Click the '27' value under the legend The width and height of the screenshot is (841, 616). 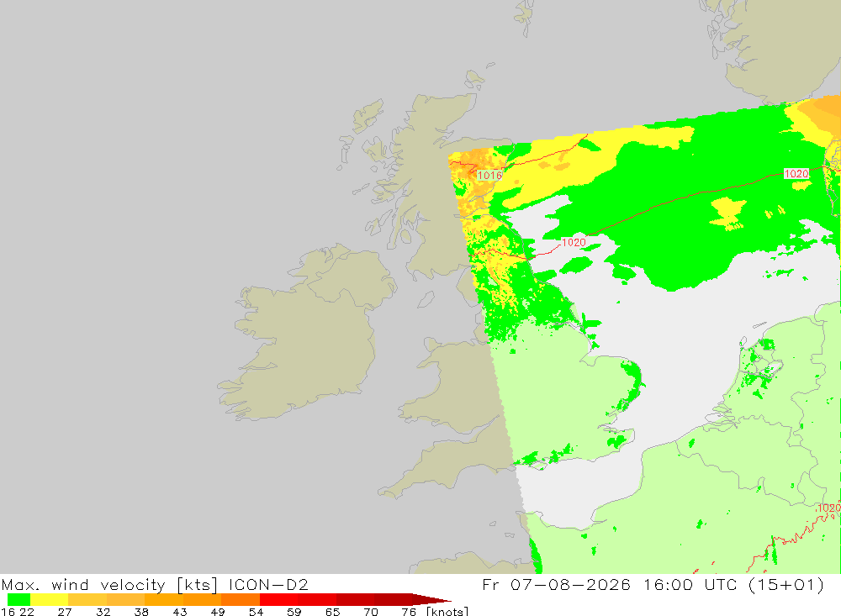(x=65, y=612)
